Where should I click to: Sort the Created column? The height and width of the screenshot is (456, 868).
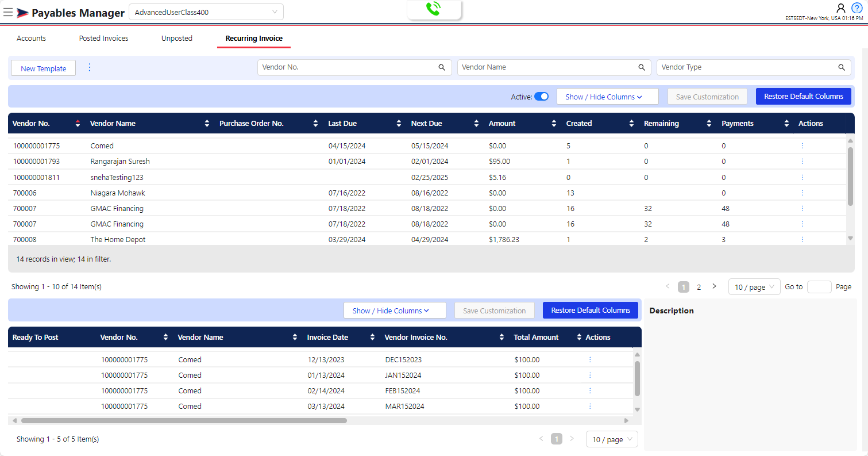point(631,123)
